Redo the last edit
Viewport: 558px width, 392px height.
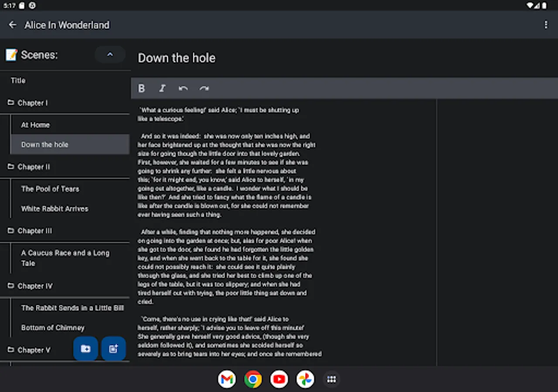(204, 88)
